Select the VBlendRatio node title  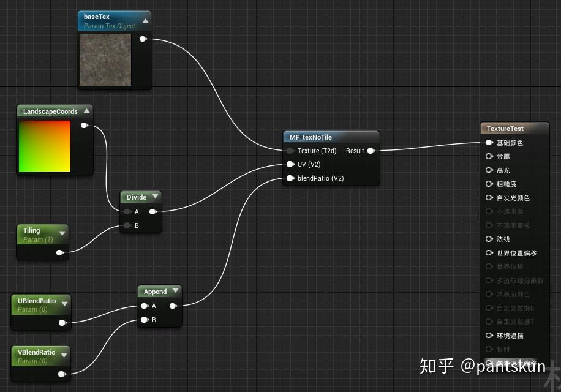(36, 352)
